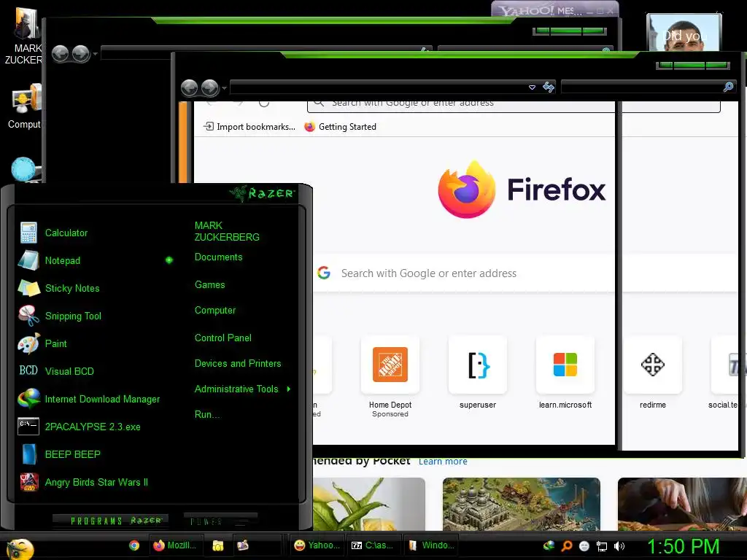This screenshot has height=560, width=747.
Task: Open the recent pages dropdown beside front window arrows
Action: tap(224, 88)
